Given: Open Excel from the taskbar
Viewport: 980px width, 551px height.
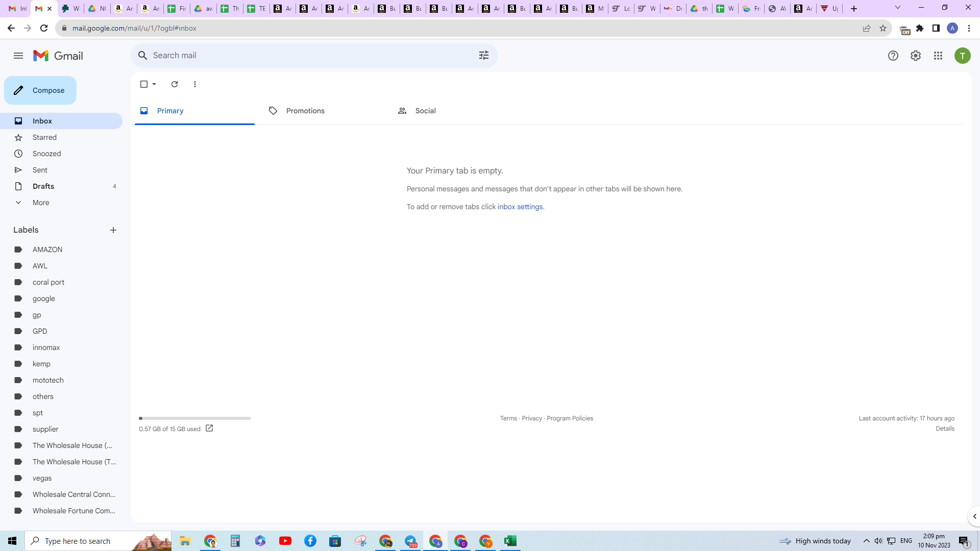Looking at the screenshot, I should pos(510,541).
